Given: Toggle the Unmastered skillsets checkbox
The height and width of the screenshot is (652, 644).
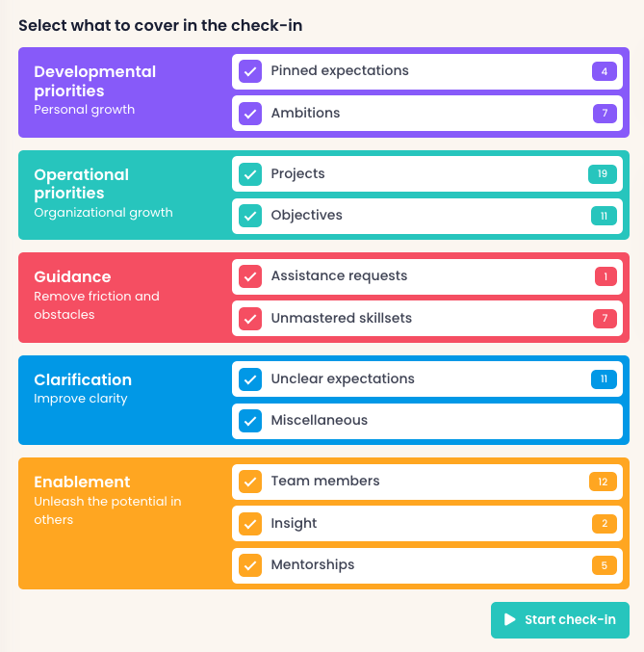Looking at the screenshot, I should 250,319.
